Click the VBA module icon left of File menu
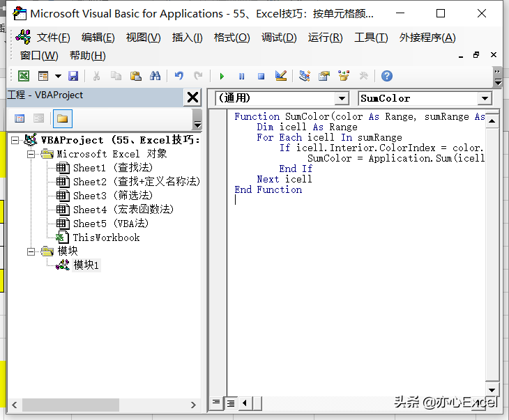This screenshot has height=420, width=509. (24, 37)
